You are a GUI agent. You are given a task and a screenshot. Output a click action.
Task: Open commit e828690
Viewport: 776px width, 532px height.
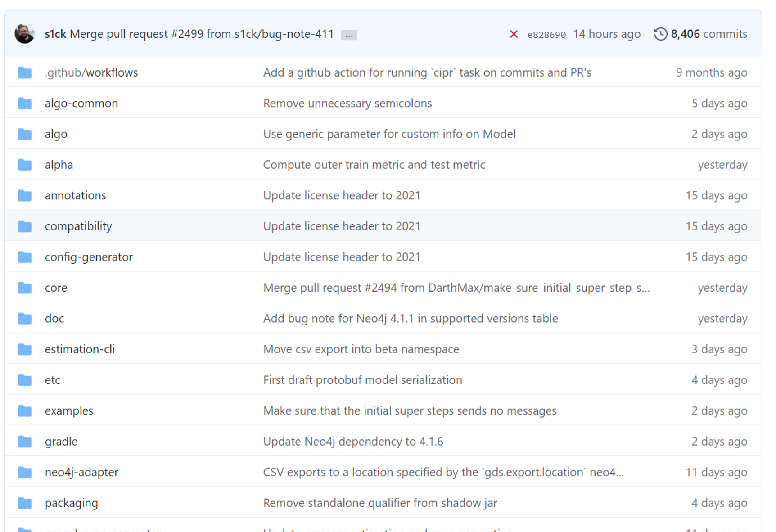tap(547, 34)
